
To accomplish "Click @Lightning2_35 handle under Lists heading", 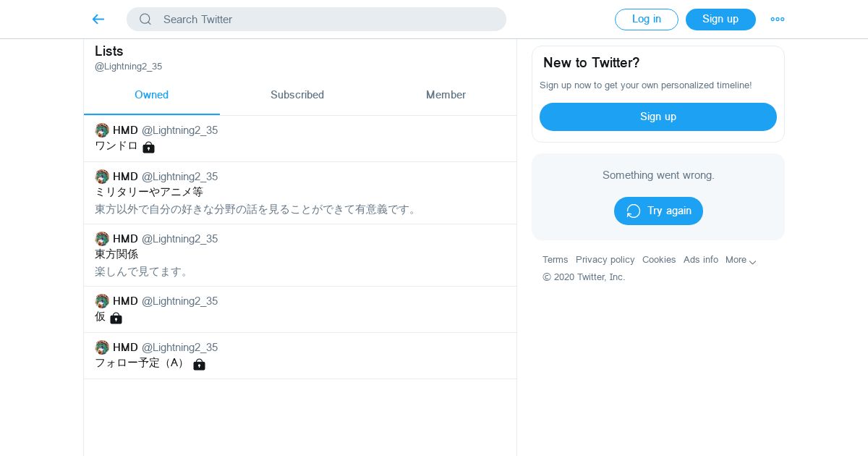I will pos(128,67).
